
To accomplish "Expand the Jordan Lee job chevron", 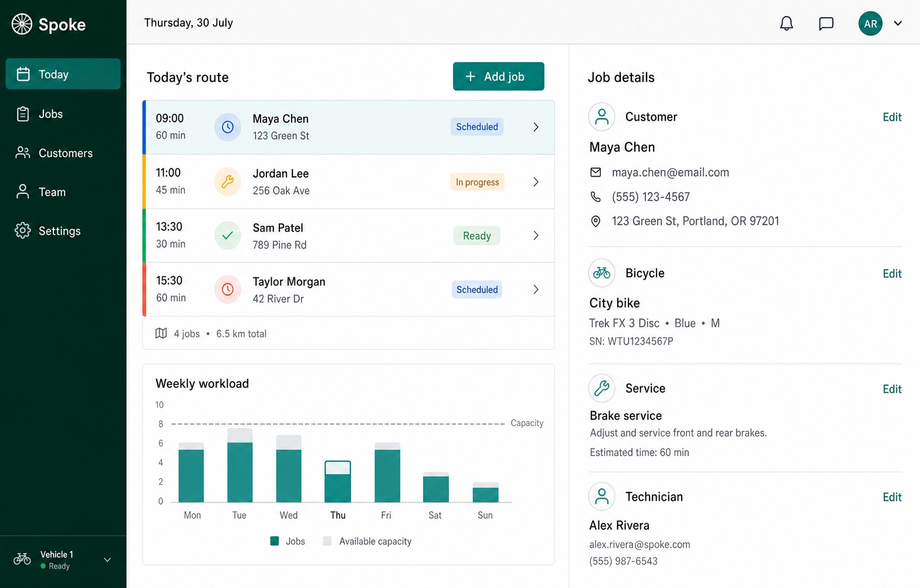I will click(536, 182).
